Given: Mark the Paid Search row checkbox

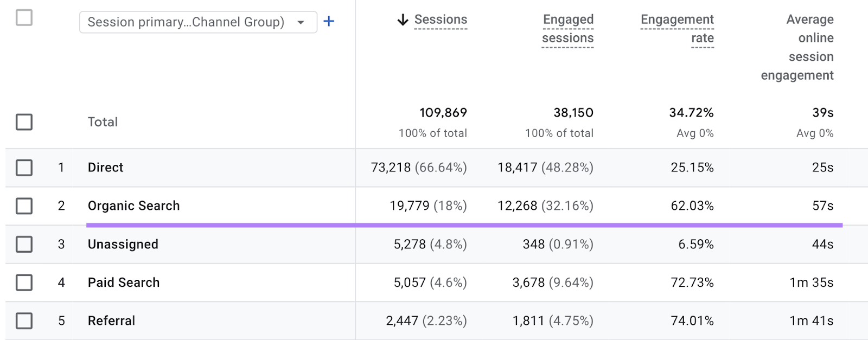Looking at the screenshot, I should (24, 283).
